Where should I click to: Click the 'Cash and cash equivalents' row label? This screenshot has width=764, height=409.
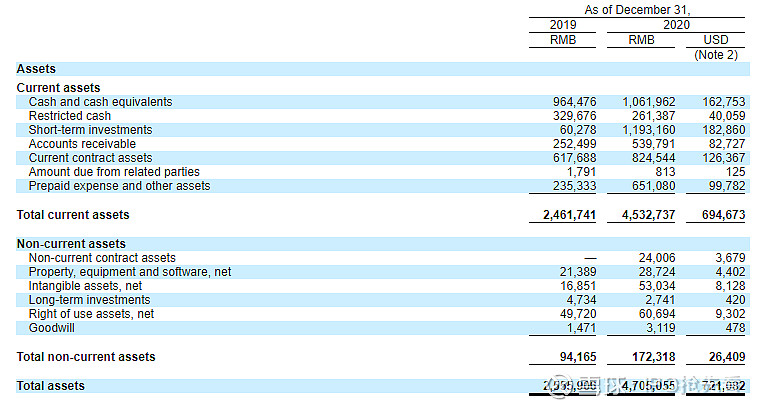coord(100,102)
